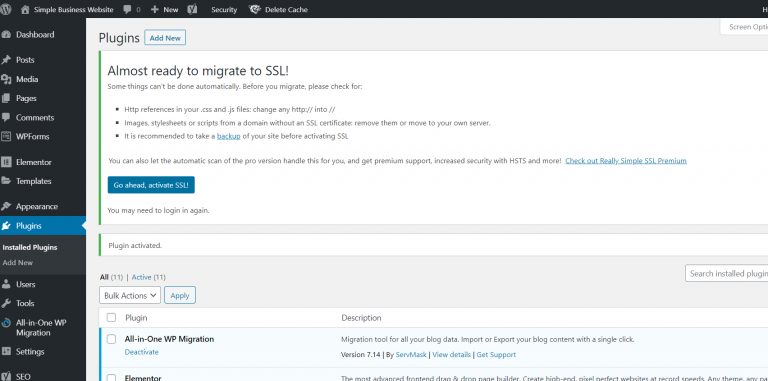Open Installed Plugins submenu item

30,247
